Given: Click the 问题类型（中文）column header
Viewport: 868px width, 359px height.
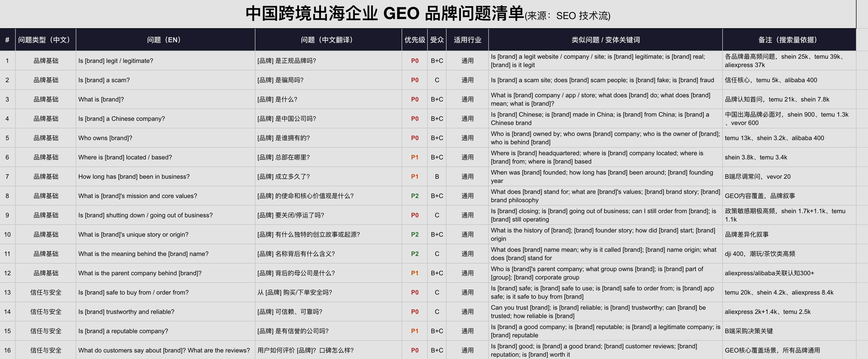Looking at the screenshot, I should [x=45, y=40].
